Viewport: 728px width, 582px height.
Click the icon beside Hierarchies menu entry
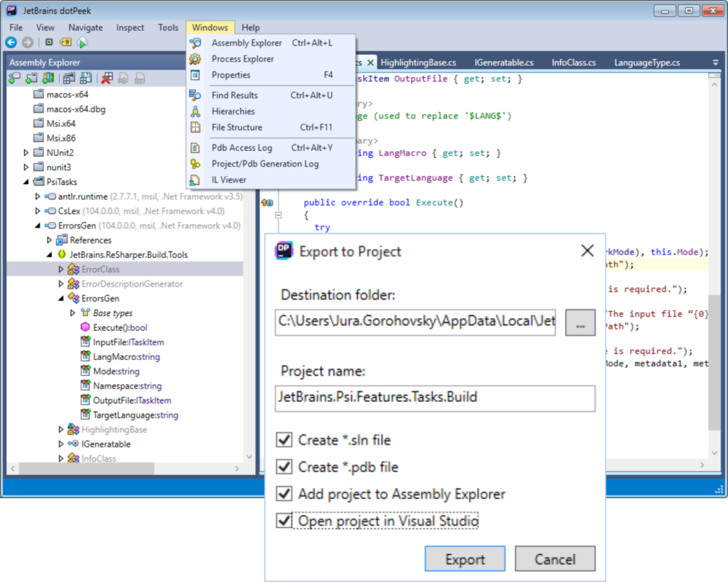[x=195, y=112]
